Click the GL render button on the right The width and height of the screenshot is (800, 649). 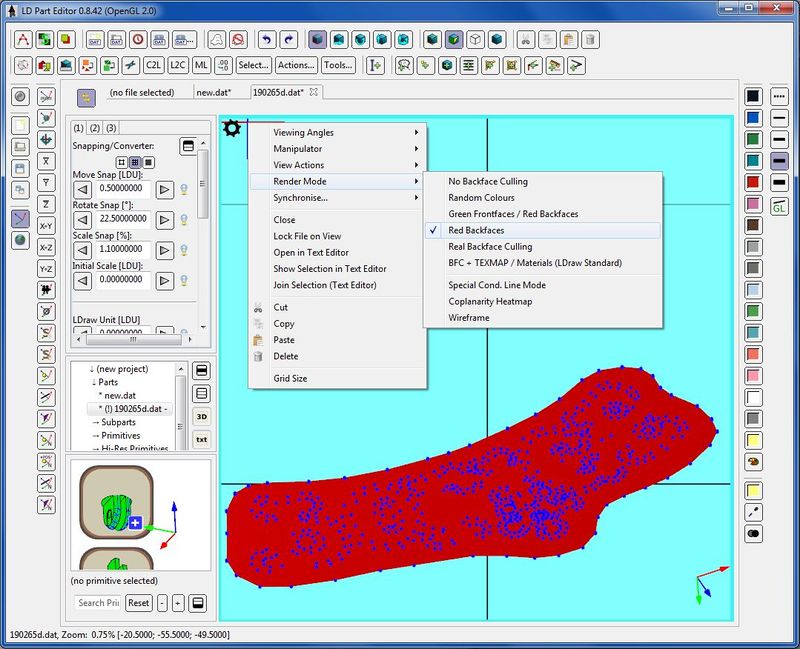[779, 207]
